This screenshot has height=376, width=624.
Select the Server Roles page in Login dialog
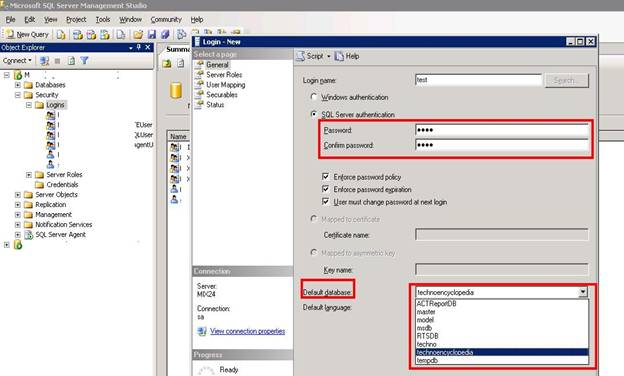point(224,74)
